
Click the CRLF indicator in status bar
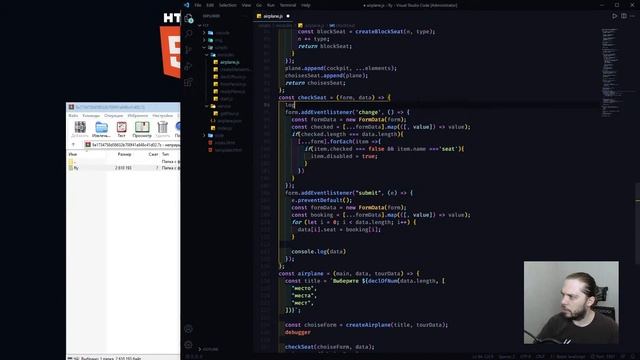point(540,357)
